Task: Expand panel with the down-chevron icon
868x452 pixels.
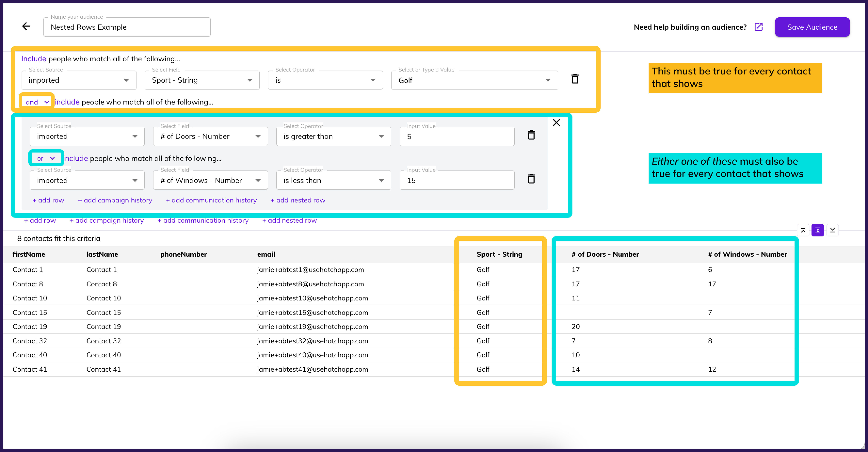Action: pos(832,231)
